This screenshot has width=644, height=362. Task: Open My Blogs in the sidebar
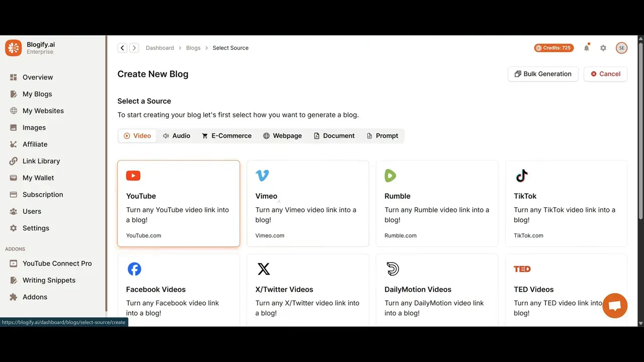(x=37, y=94)
